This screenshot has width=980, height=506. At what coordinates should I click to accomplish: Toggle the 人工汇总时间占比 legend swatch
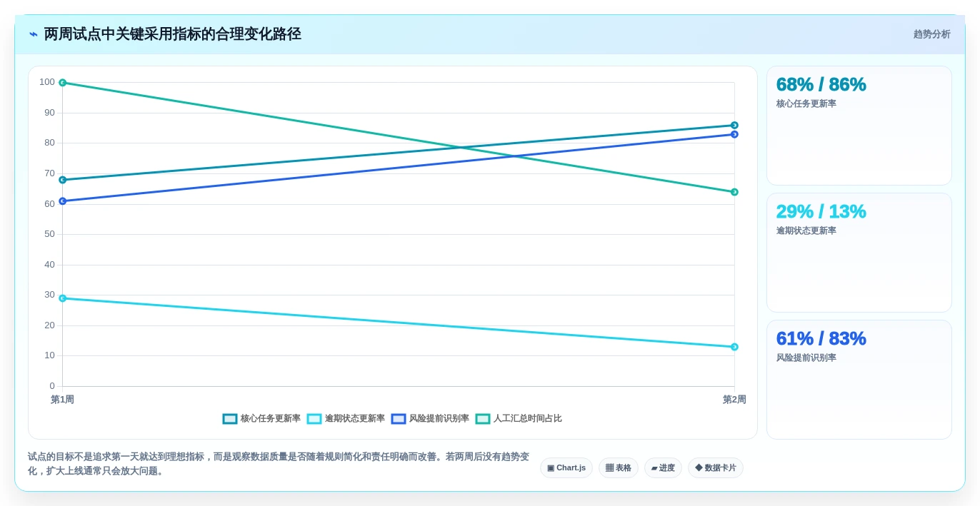(483, 419)
